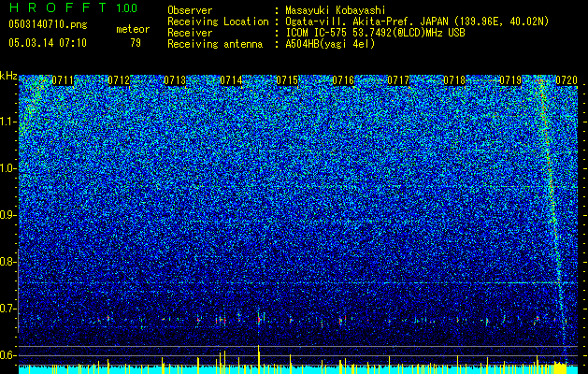Click the 1.1 kHz axis label
The height and width of the screenshot is (374, 588).
pyautogui.click(x=8, y=122)
